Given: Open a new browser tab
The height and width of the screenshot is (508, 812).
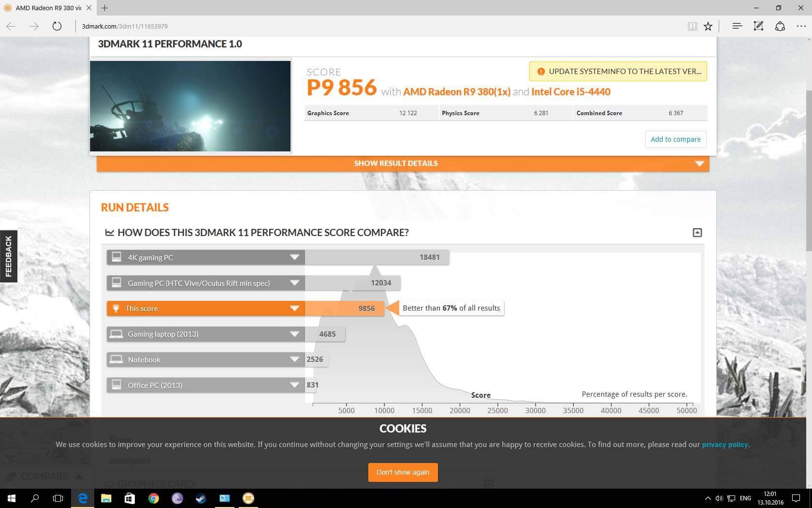Looking at the screenshot, I should 104,8.
